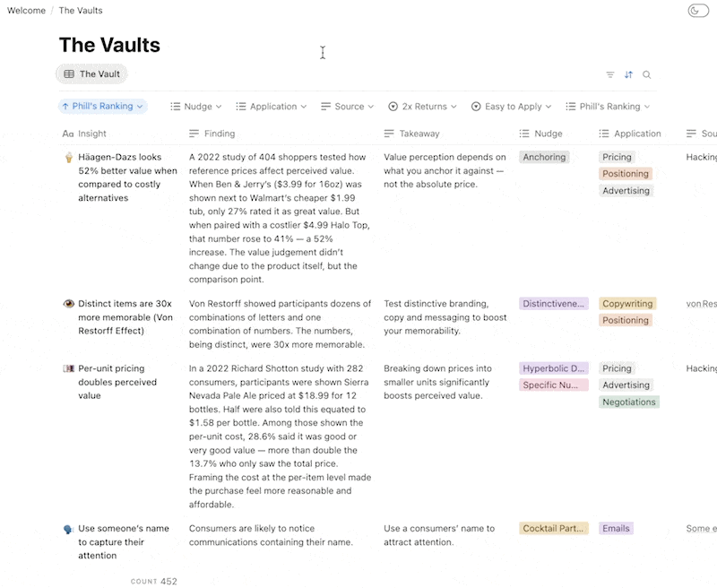The width and height of the screenshot is (717, 588).
Task: Click the speaking head emoji on name row
Action: pos(68,529)
